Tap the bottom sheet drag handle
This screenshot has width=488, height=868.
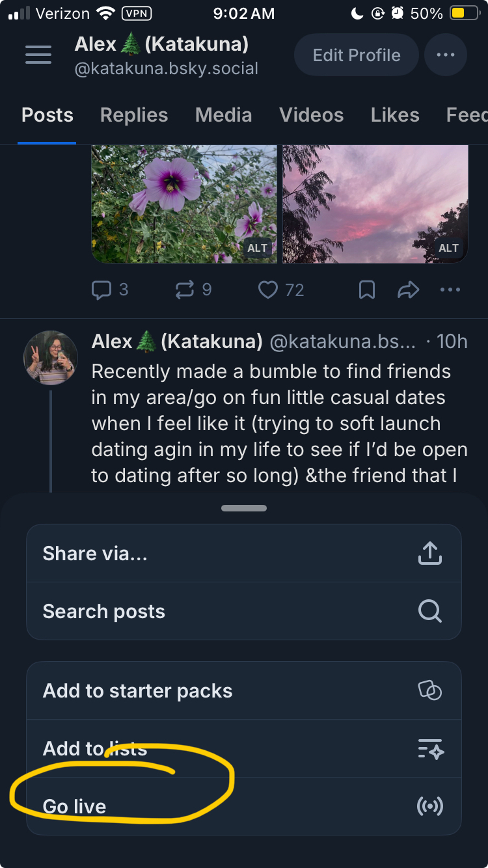pos(244,508)
